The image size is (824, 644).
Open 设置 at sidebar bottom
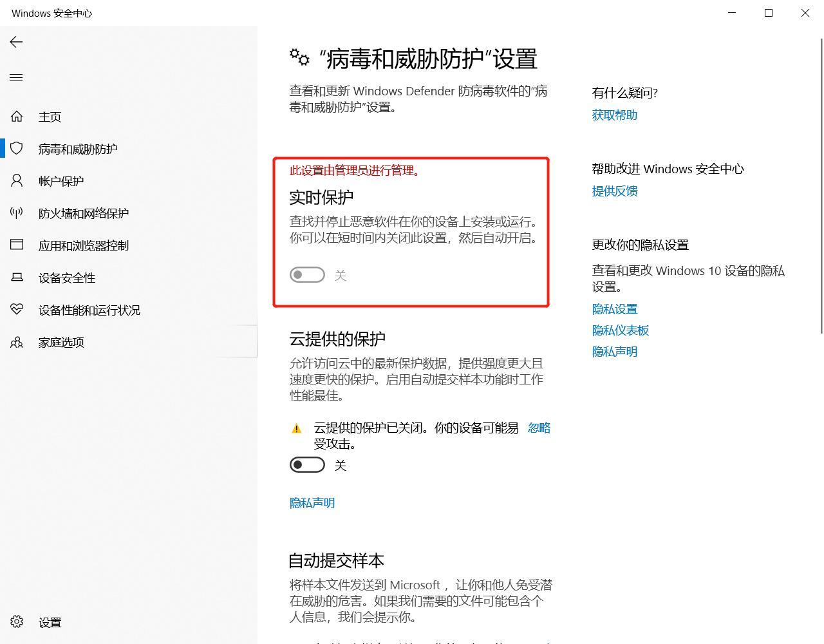click(x=129, y=622)
